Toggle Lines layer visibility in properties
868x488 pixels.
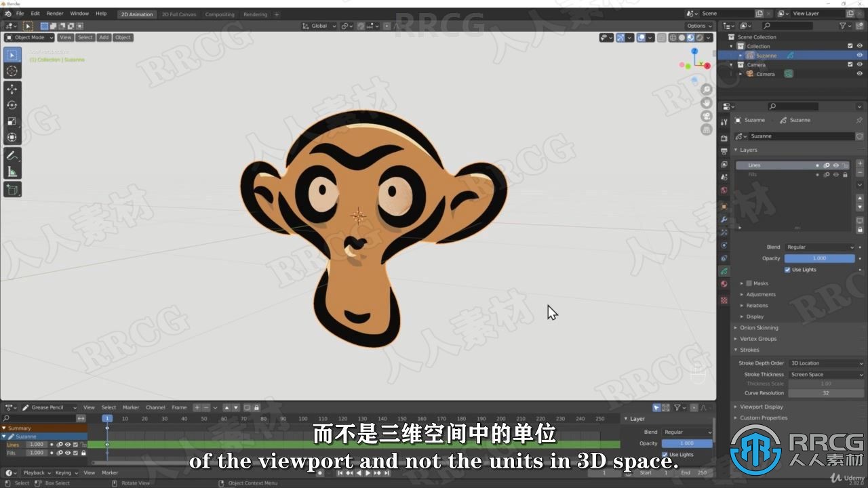tap(836, 165)
